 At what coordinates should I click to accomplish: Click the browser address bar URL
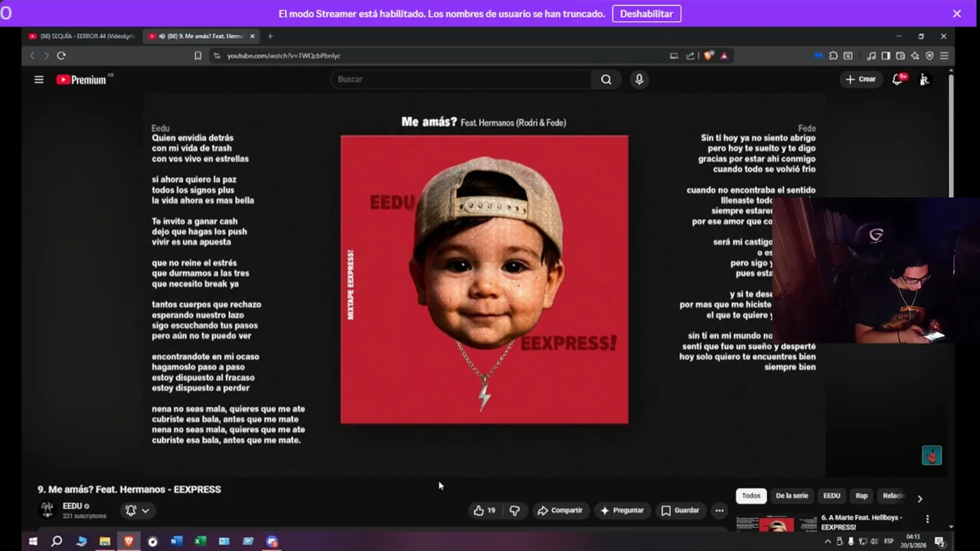click(284, 55)
